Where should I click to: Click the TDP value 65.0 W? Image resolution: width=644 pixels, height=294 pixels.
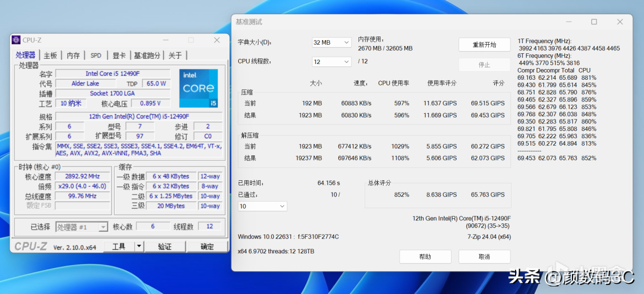pyautogui.click(x=156, y=84)
